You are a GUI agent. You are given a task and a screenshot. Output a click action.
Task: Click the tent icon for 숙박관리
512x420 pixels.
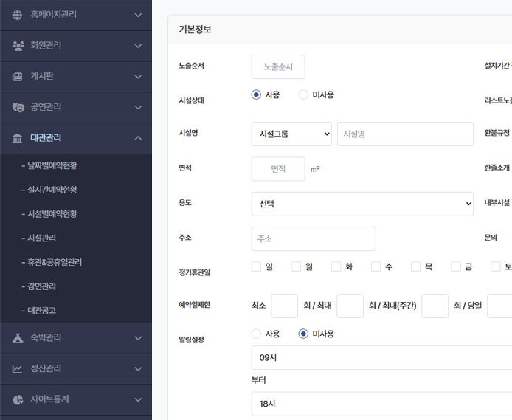pyautogui.click(x=18, y=338)
